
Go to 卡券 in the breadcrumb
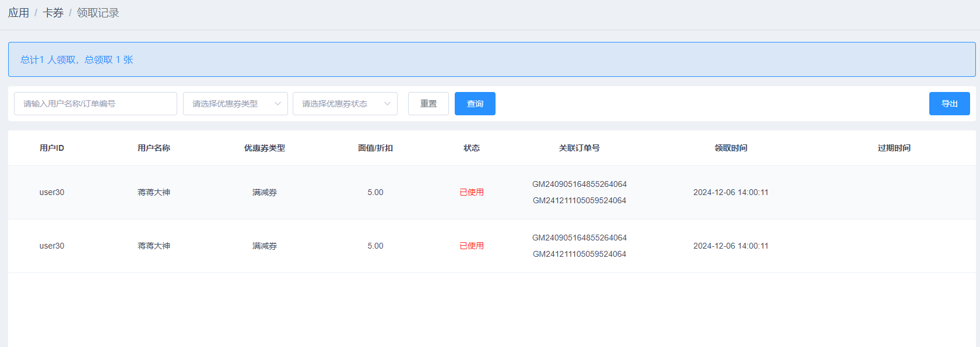pyautogui.click(x=53, y=13)
